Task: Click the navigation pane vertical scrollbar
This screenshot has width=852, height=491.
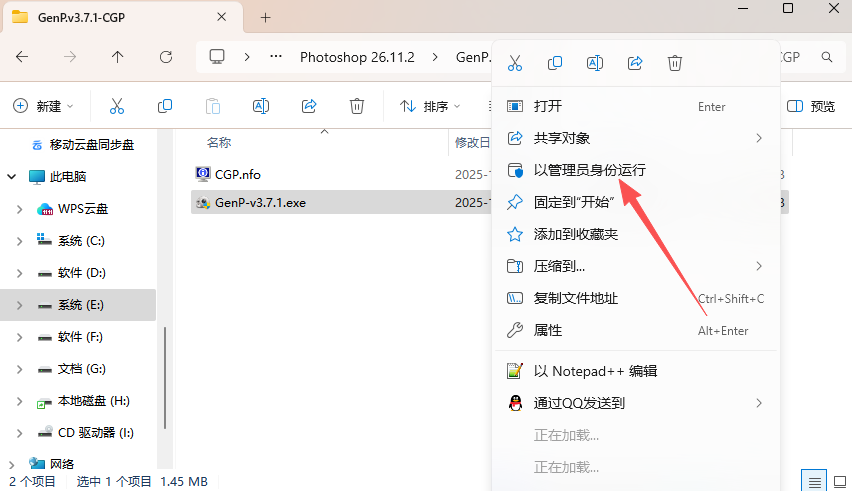Action: coord(165,377)
